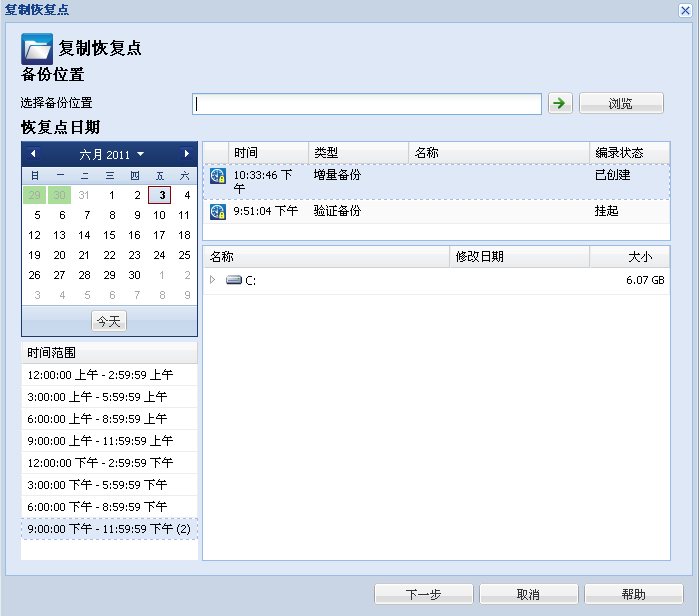Screen dimensions: 699x616
Task: Select June 21 in the calendar
Action: [84, 255]
